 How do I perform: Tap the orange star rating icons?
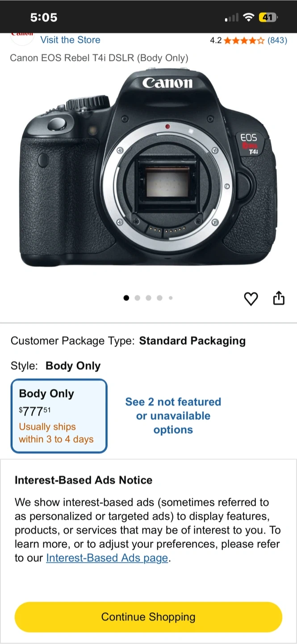pos(244,41)
